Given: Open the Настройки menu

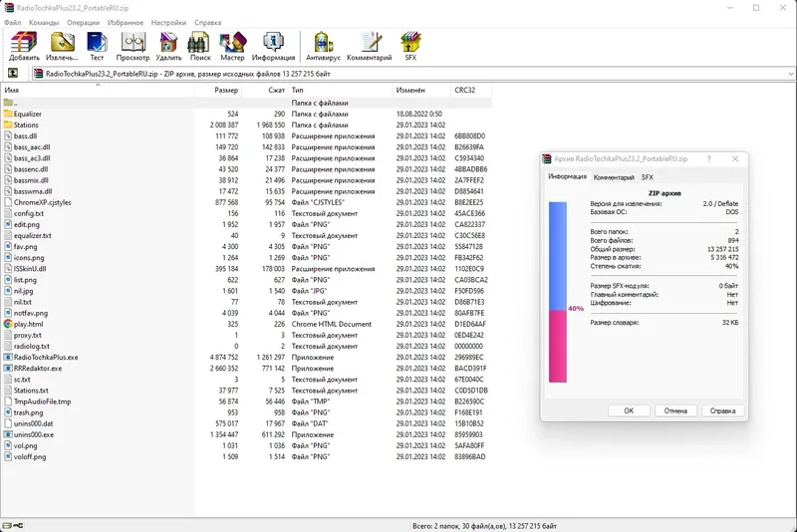Looking at the screenshot, I should coord(168,22).
